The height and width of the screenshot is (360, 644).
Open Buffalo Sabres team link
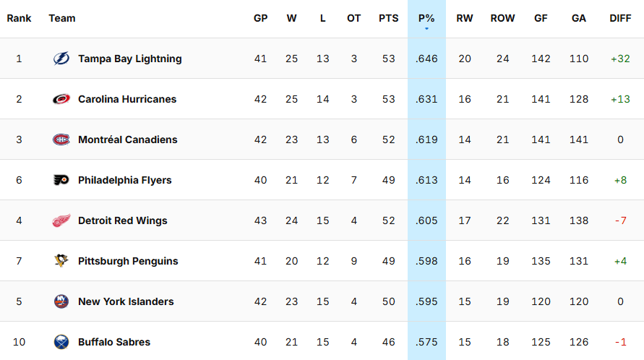coord(114,343)
